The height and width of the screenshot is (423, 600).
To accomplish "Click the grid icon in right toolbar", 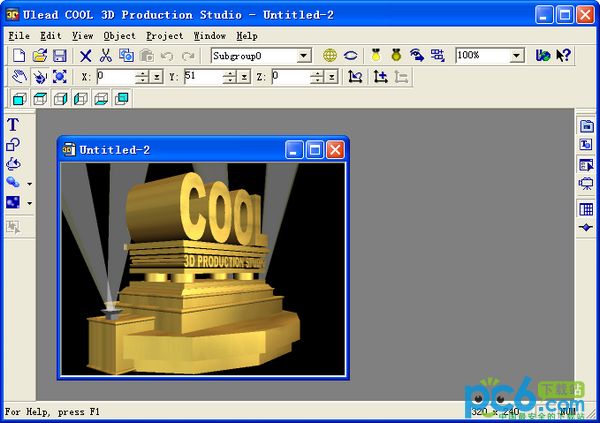I will (x=586, y=209).
